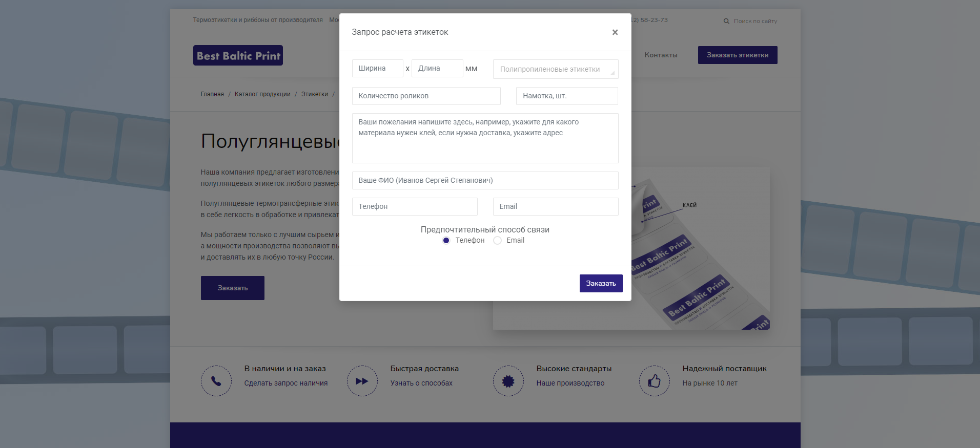Screen dimensions: 980x448
Task: Submit the form with Заказать button
Action: (x=601, y=283)
